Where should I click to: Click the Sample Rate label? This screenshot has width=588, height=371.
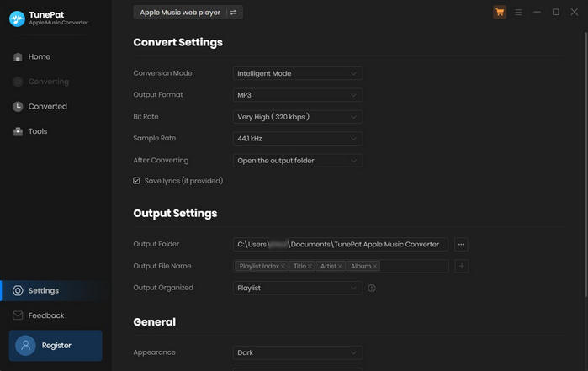pos(155,139)
